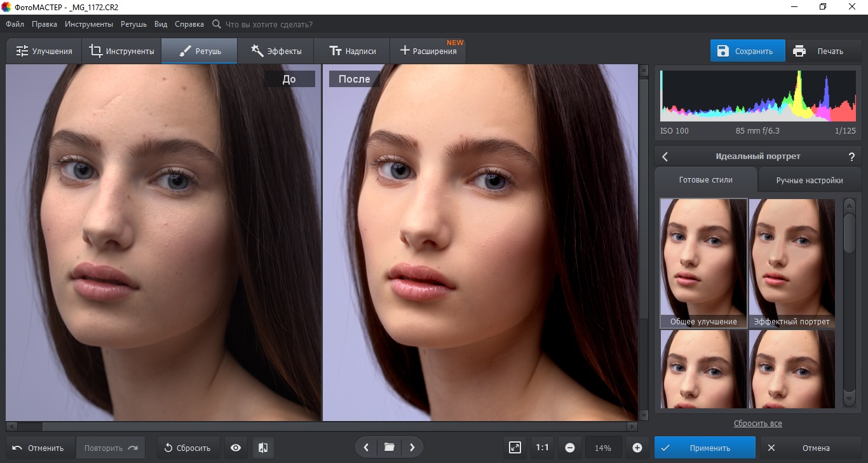Click the search field Что вы хотите сделать

point(269,24)
